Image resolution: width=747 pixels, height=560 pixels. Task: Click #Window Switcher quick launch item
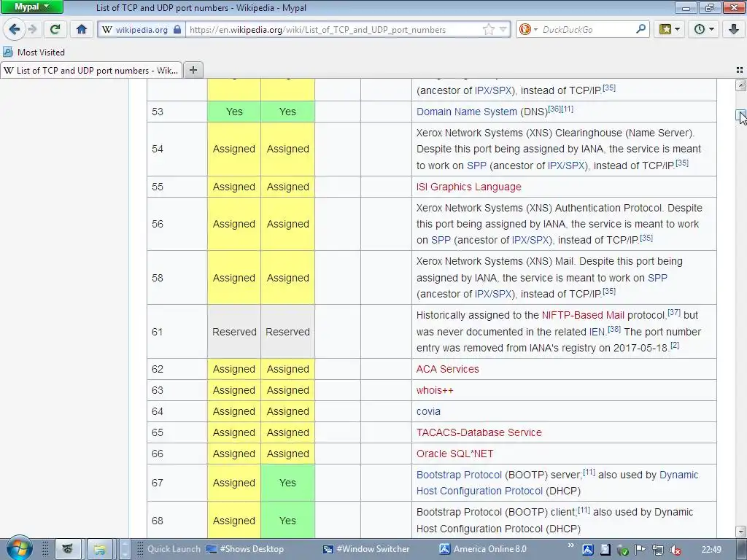coord(366,549)
